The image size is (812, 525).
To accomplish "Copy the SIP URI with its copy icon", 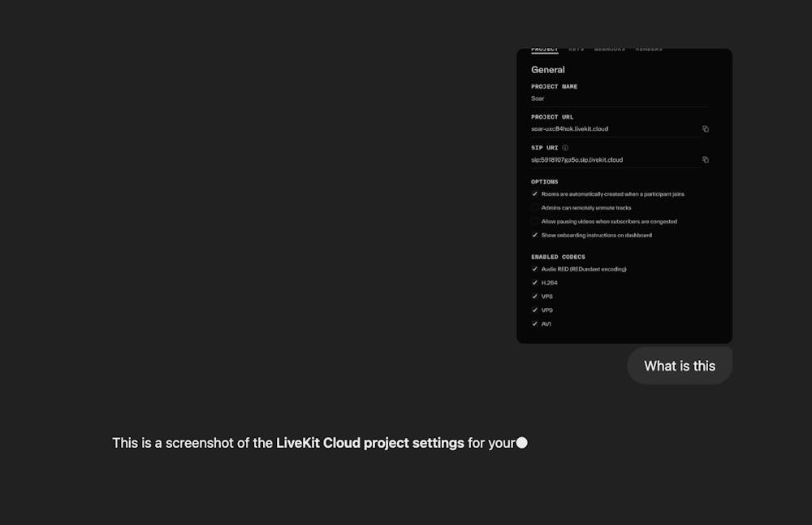I will [x=706, y=160].
